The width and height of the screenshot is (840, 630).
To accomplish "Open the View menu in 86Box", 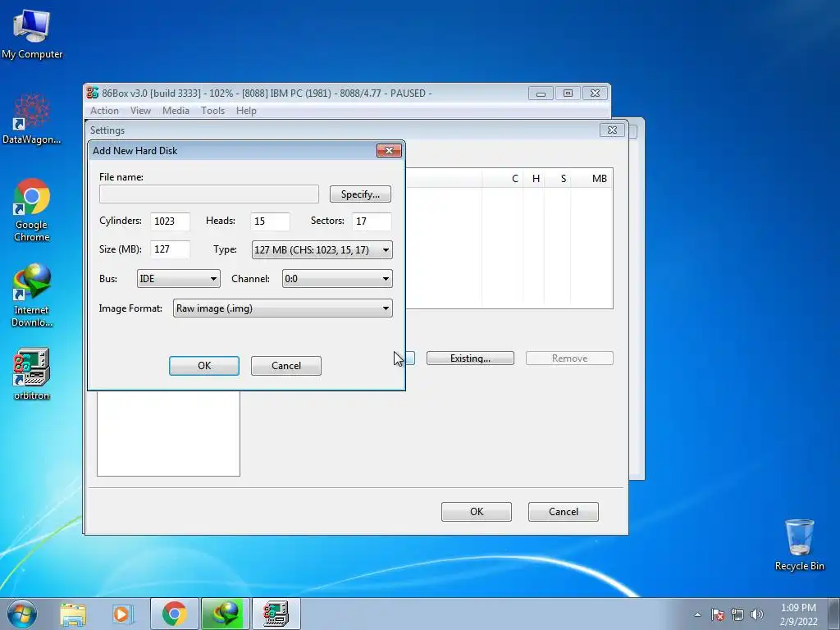I will [140, 111].
